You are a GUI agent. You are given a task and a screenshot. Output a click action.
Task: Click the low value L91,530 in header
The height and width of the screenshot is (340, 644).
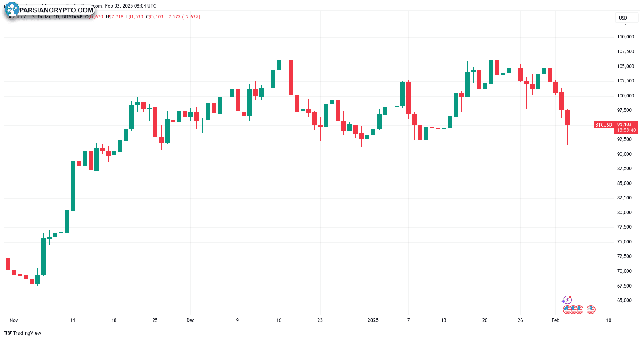pyautogui.click(x=135, y=17)
